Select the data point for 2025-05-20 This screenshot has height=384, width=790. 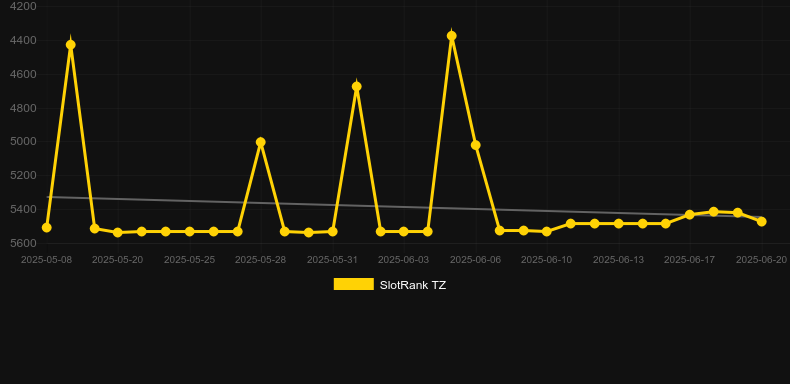(118, 232)
